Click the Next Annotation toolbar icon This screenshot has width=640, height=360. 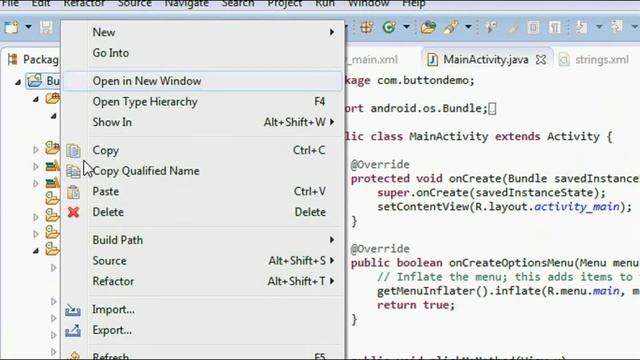581,27
